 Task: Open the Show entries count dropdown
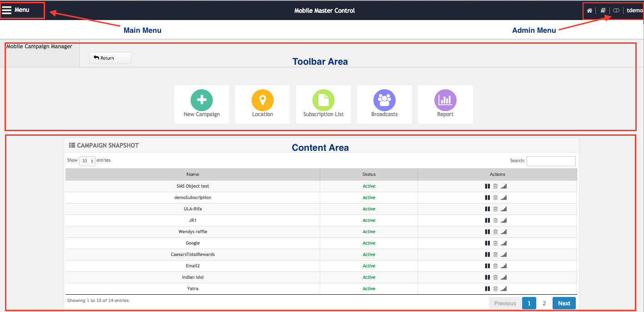[87, 161]
